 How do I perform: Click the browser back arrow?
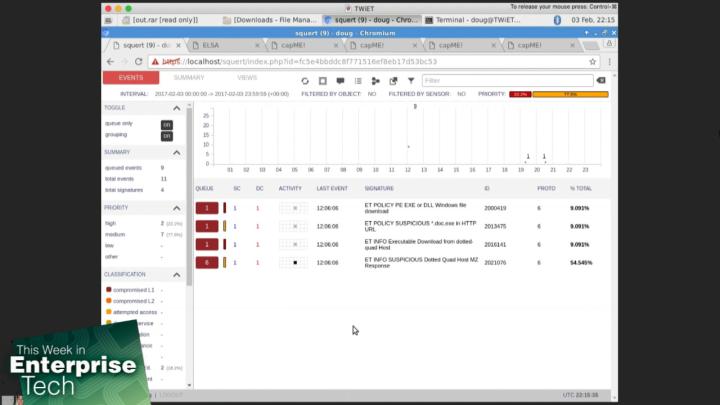[111, 61]
